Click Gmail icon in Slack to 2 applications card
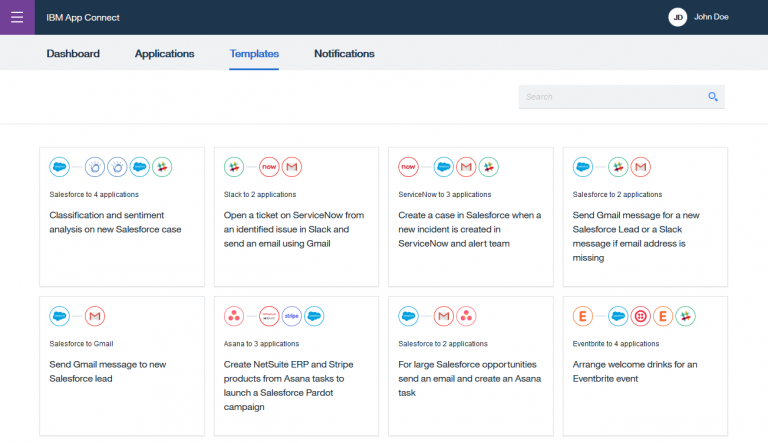Image resolution: width=768 pixels, height=443 pixels. [x=291, y=167]
